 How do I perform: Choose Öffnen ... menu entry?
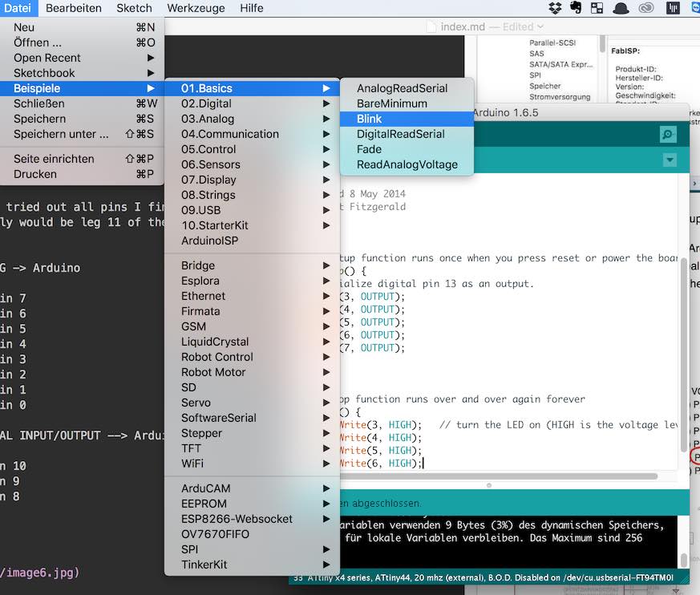pos(82,42)
